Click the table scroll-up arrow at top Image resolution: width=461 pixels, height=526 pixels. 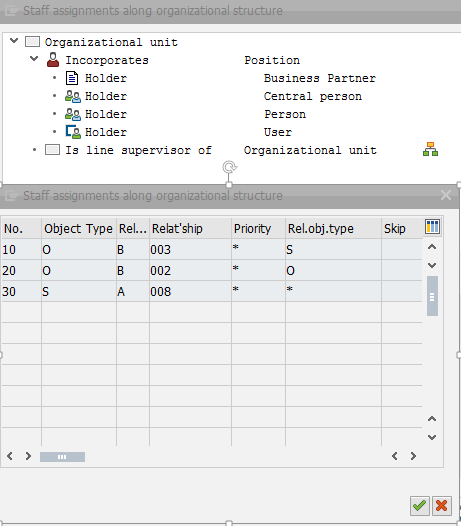click(x=432, y=247)
